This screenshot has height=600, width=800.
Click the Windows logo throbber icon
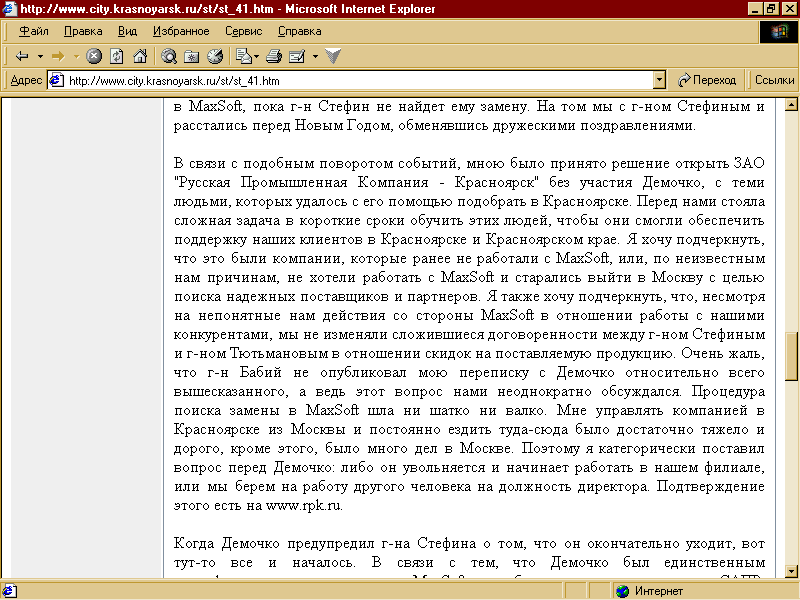click(x=779, y=32)
